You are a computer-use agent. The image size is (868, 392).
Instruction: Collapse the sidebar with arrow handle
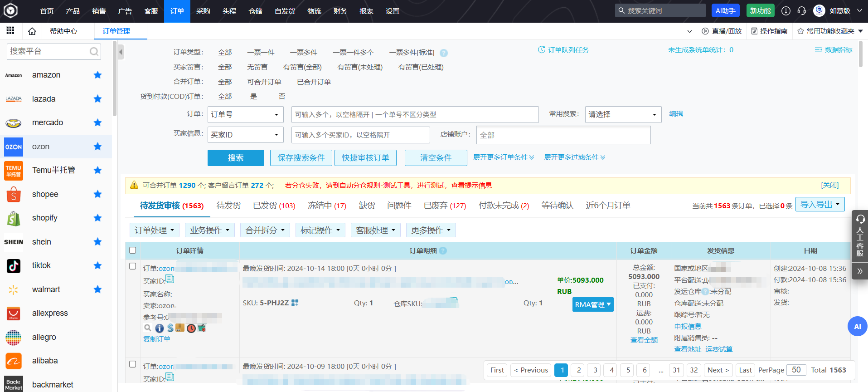coord(121,52)
